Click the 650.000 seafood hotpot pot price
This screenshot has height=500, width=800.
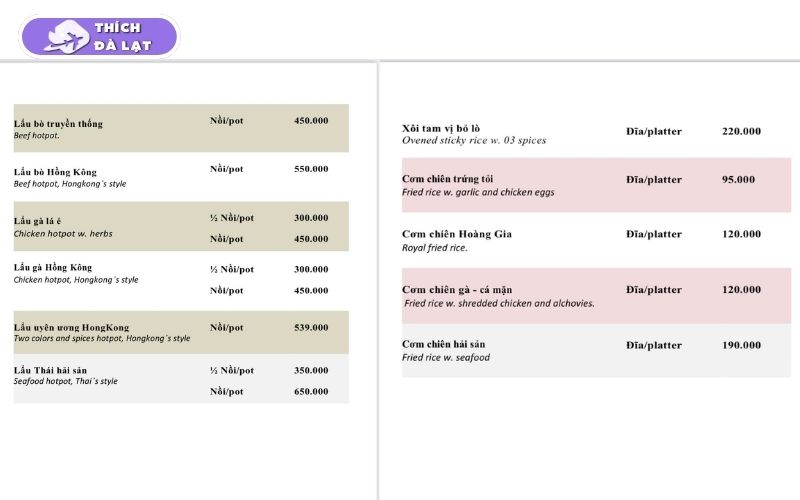pos(311,391)
